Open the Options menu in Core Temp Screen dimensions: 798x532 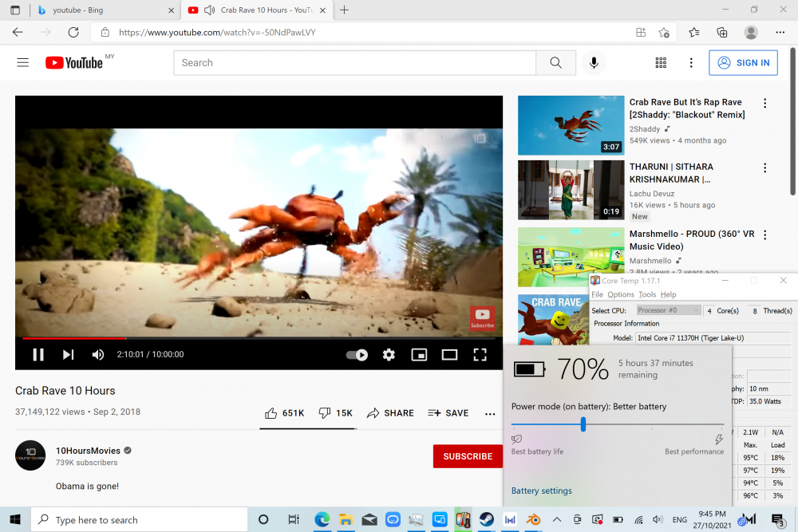(621, 294)
